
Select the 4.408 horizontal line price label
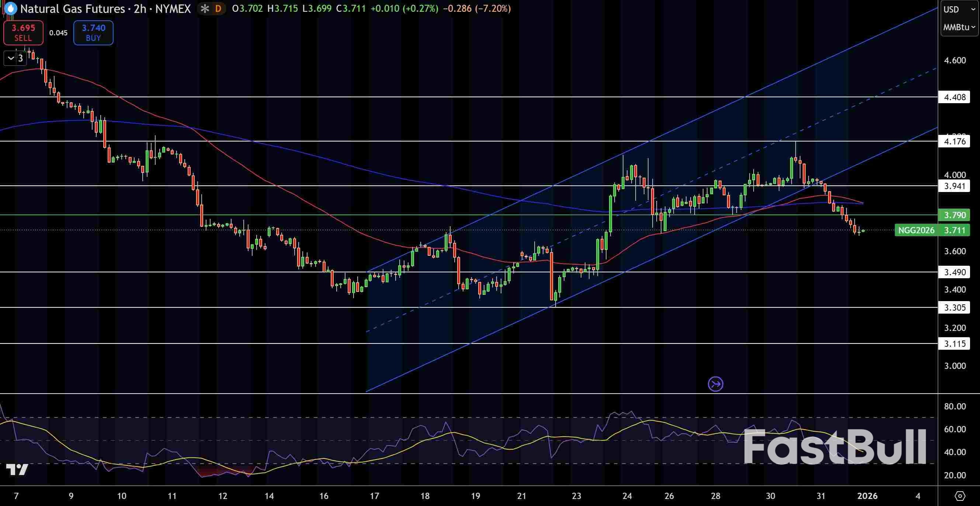pos(955,97)
